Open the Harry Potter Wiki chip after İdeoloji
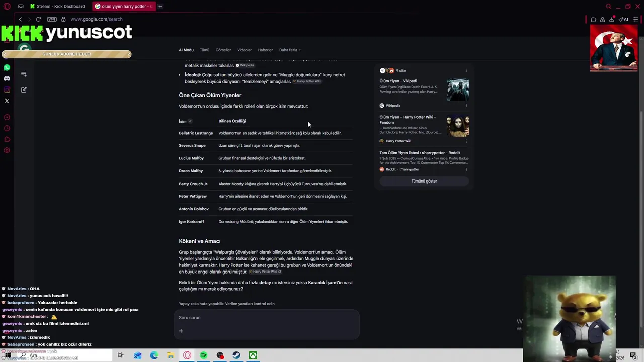The width and height of the screenshot is (644, 362). click(306, 81)
